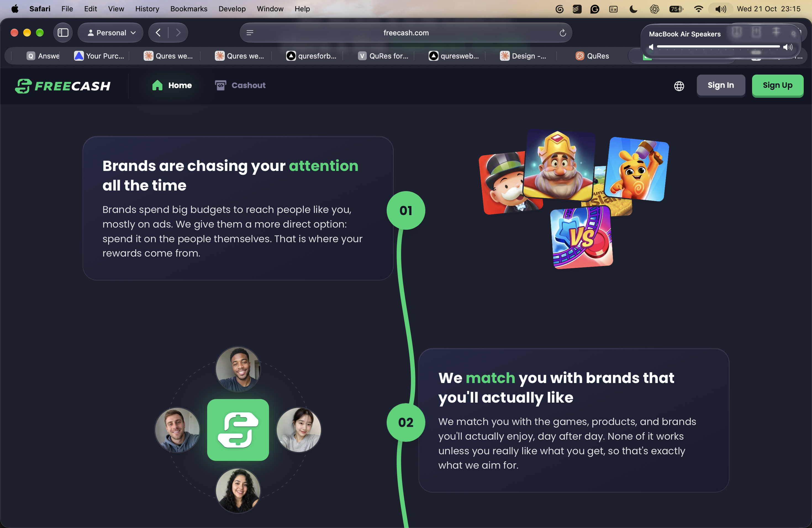Click the ChatGPT menu bar icon
Image resolution: width=812 pixels, height=528 pixels.
(x=654, y=9)
